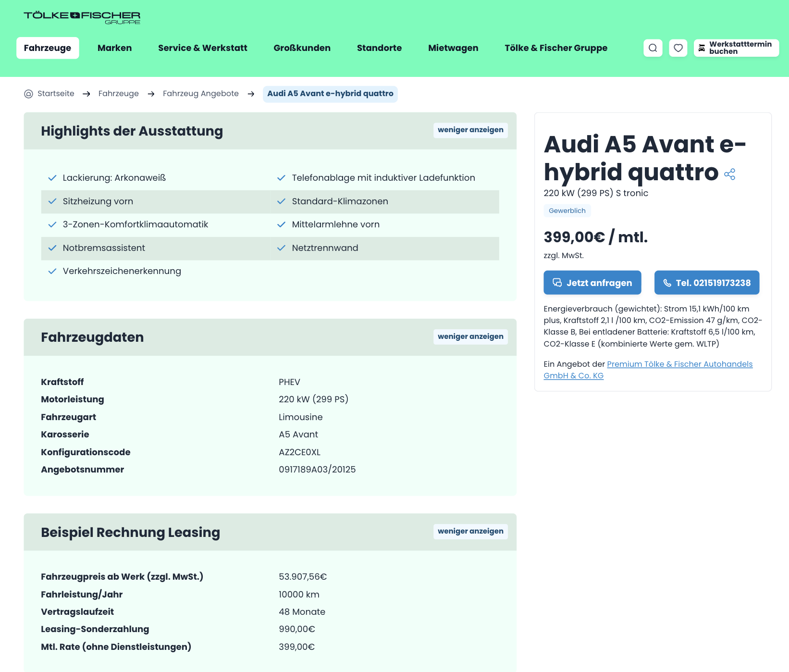The height and width of the screenshot is (672, 789).
Task: Go to Standorte in navigation
Action: click(379, 48)
